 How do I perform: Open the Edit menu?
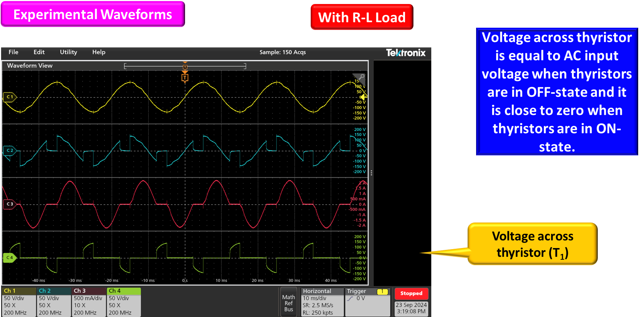[x=39, y=52]
